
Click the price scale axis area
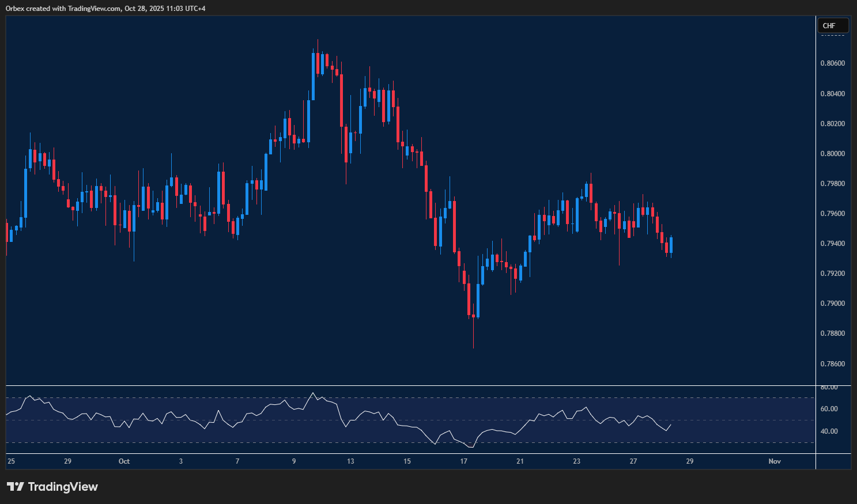point(832,202)
